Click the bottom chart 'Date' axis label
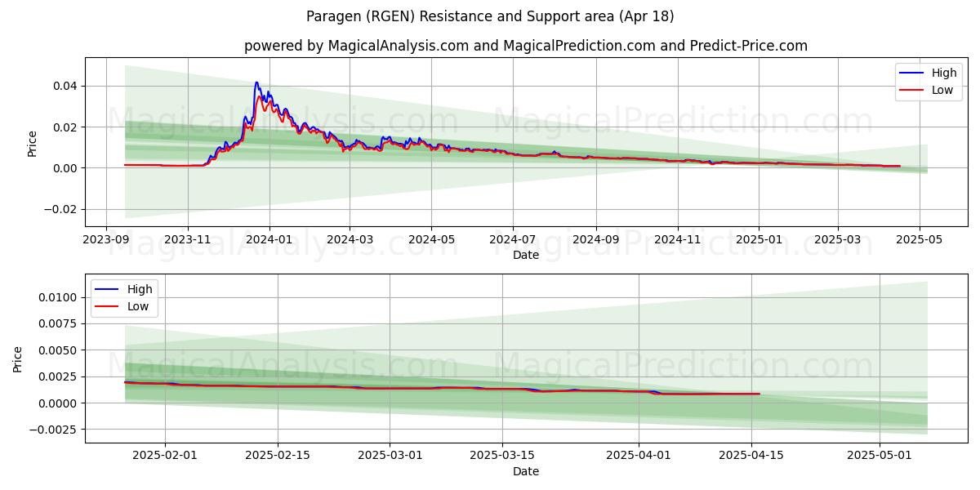This screenshot has width=980, height=490. pyautogui.click(x=526, y=471)
